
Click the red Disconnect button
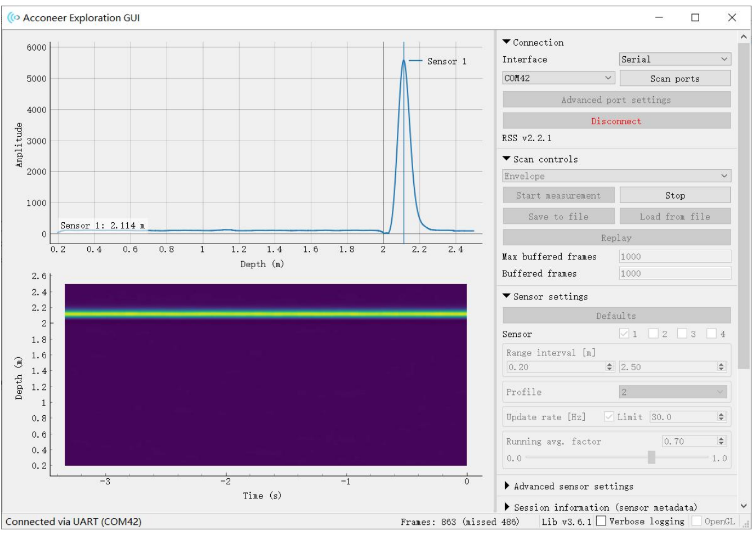pyautogui.click(x=616, y=121)
